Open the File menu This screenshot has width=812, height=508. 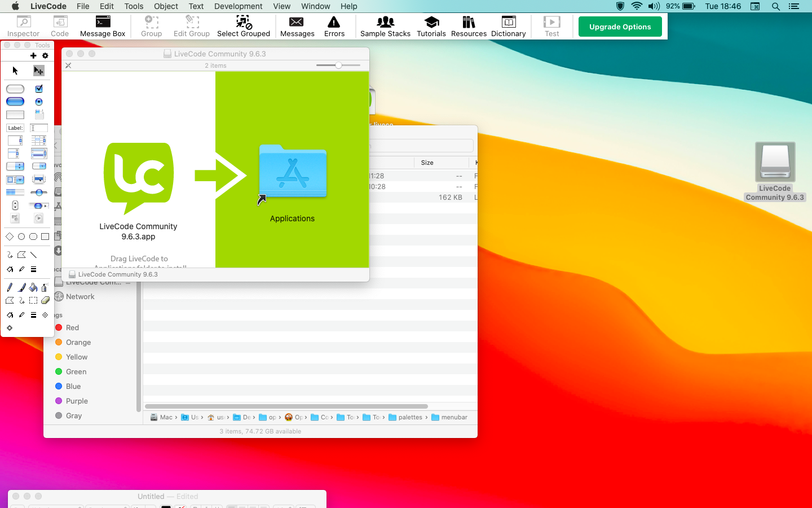tap(83, 6)
